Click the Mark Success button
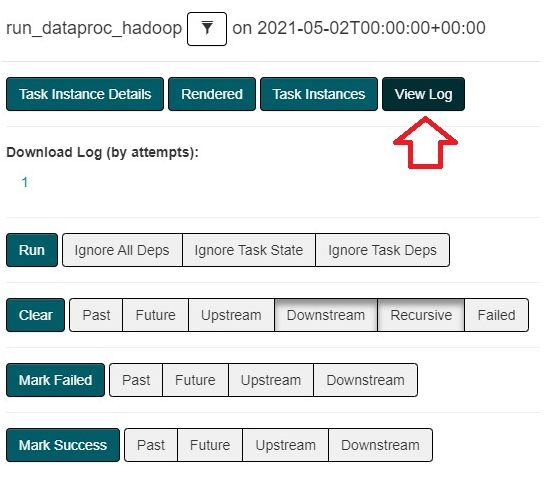The height and width of the screenshot is (478, 546). tap(63, 445)
